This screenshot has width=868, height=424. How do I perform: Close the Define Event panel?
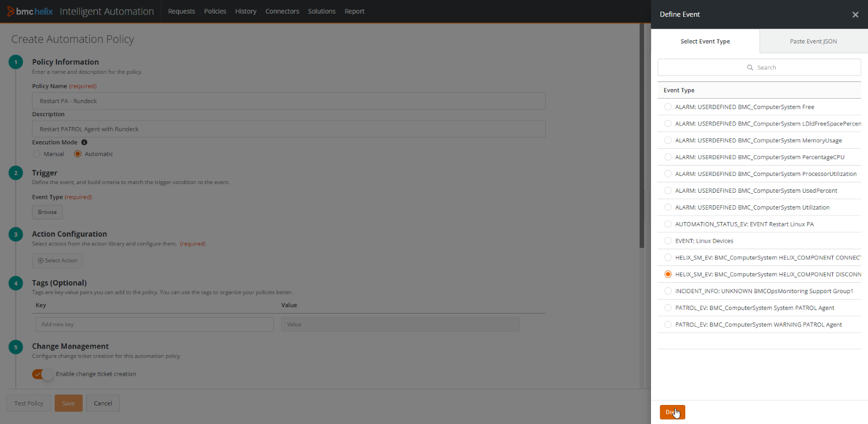pyautogui.click(x=855, y=15)
